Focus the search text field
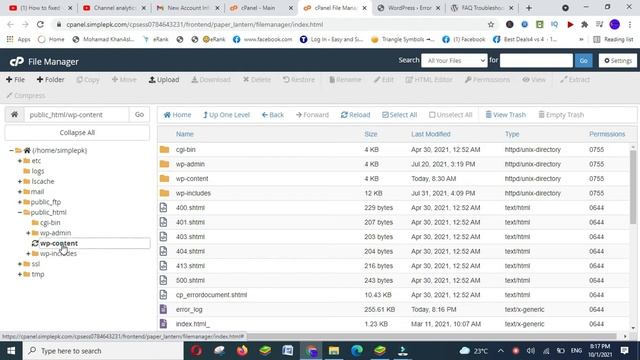Screen dimensions: 640x360 pyautogui.click(x=536, y=60)
